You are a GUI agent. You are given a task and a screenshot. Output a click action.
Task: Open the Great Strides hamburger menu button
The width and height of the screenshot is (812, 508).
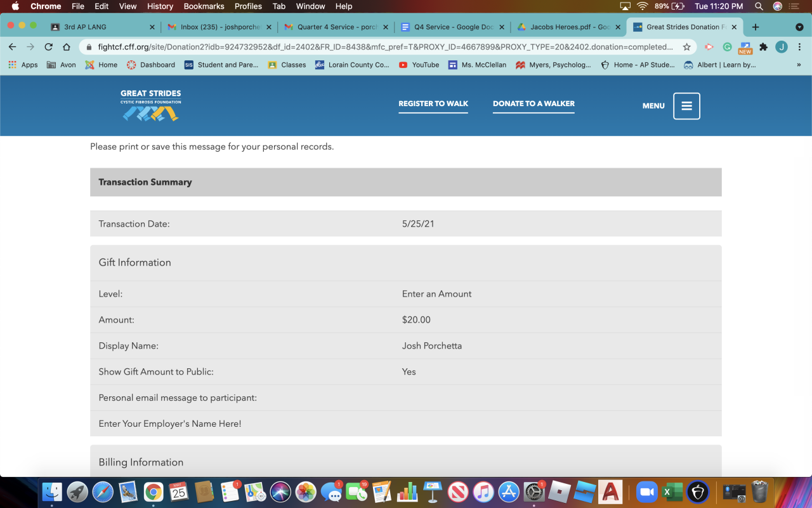[x=686, y=106]
